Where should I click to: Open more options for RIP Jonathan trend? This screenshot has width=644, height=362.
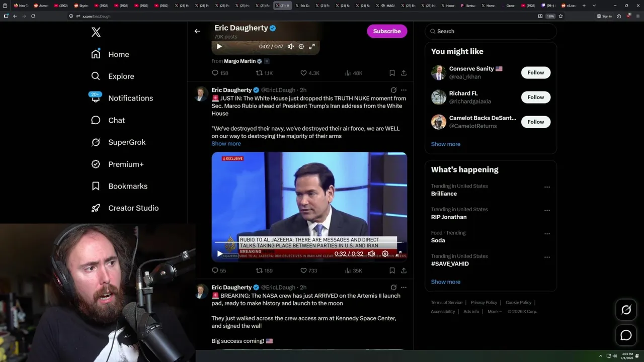547,211
